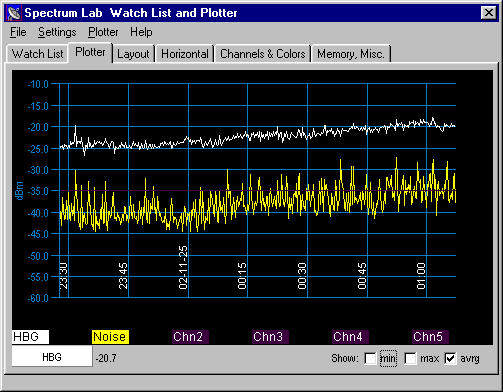
Task: Open the Horizontal tab
Action: pos(185,54)
